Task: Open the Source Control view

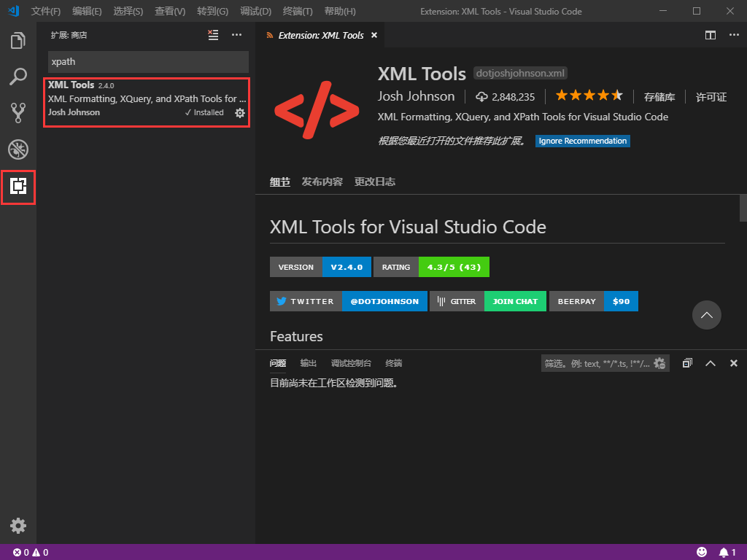Action: tap(18, 113)
